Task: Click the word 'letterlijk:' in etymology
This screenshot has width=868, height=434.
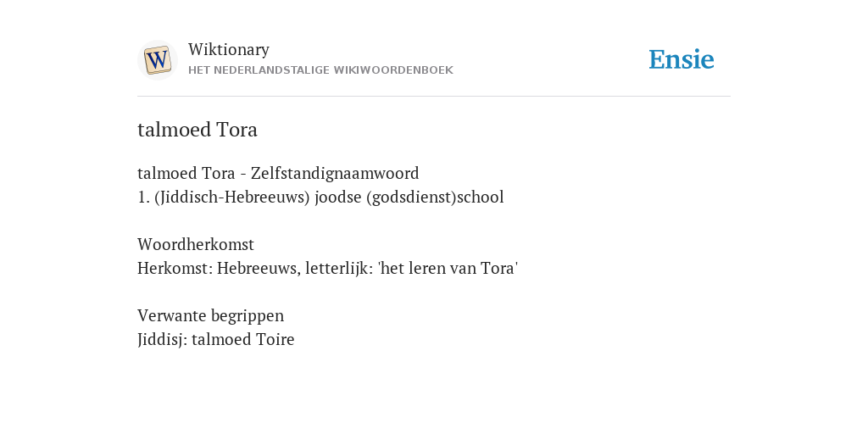Action: [339, 268]
